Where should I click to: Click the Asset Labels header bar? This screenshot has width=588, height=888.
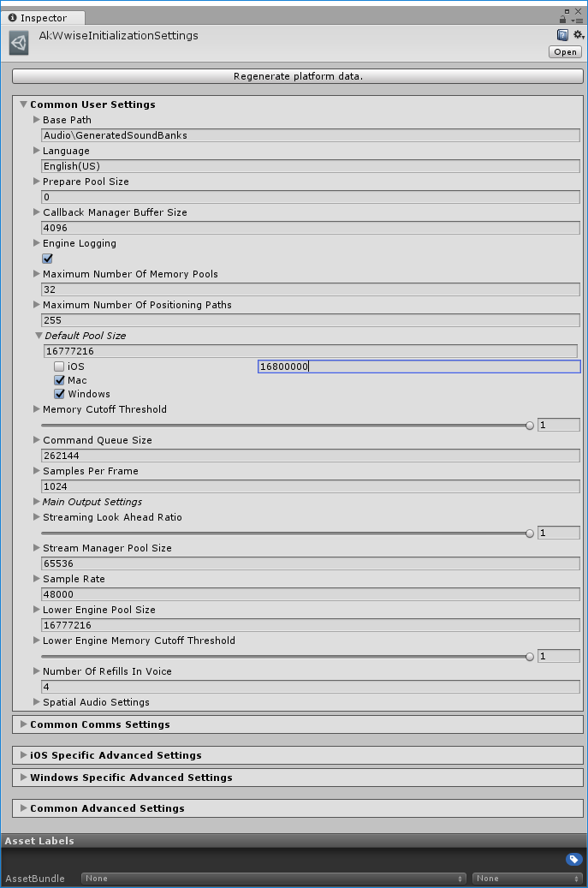(x=294, y=841)
